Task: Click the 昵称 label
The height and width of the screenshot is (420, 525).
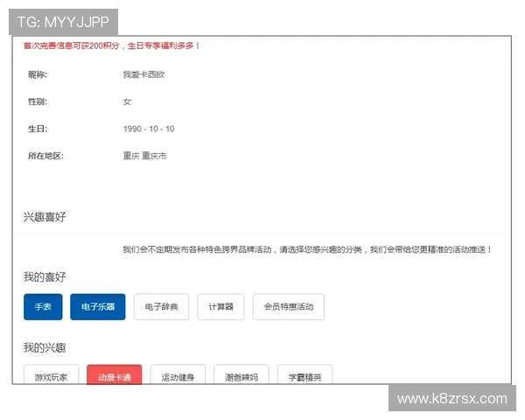Action: point(38,74)
